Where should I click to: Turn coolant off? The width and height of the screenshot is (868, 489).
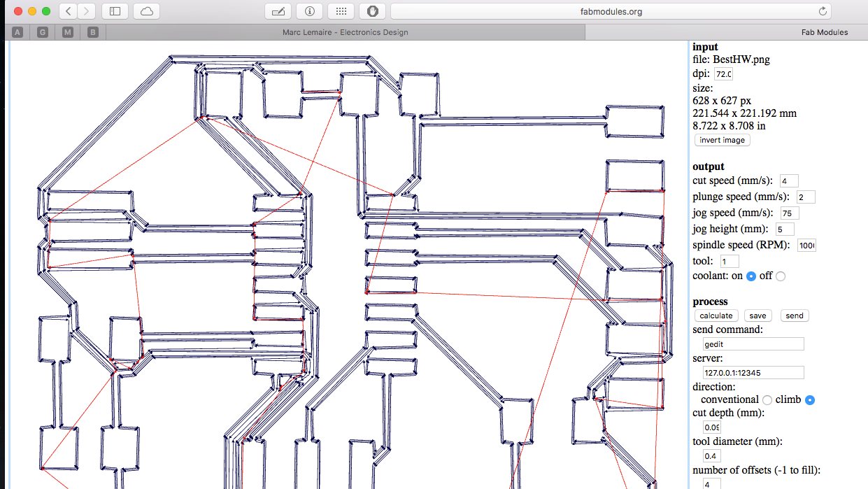tap(781, 276)
